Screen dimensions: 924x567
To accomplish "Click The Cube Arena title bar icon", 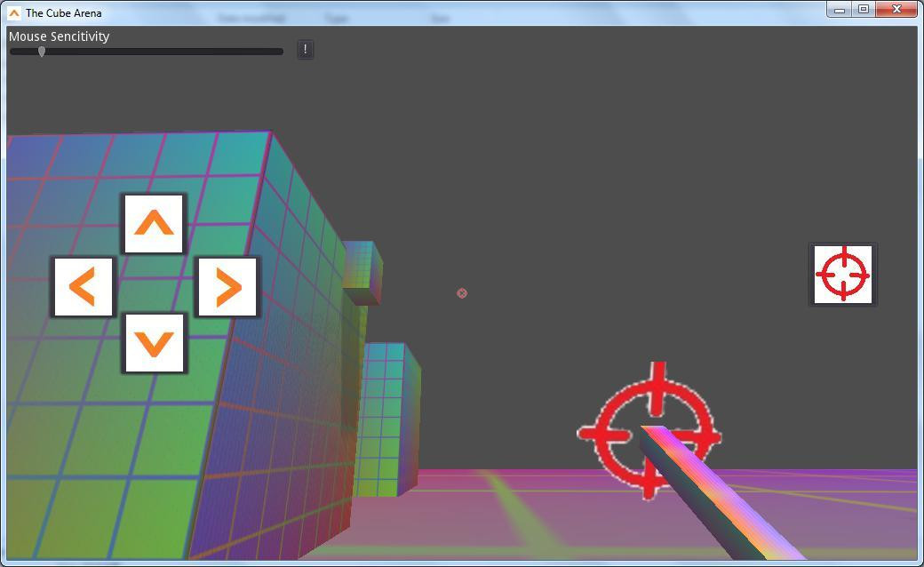I will click(x=14, y=12).
